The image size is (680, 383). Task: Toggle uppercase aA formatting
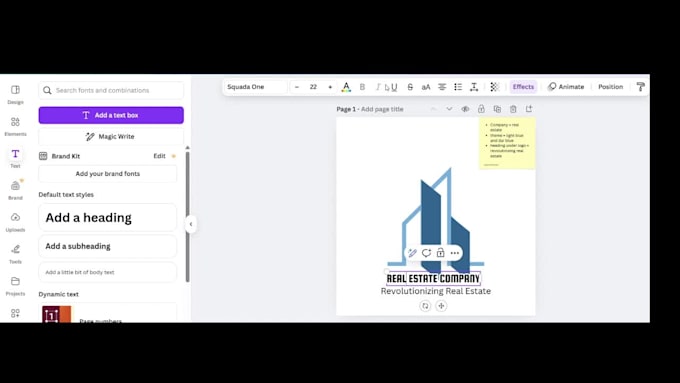[x=426, y=87]
